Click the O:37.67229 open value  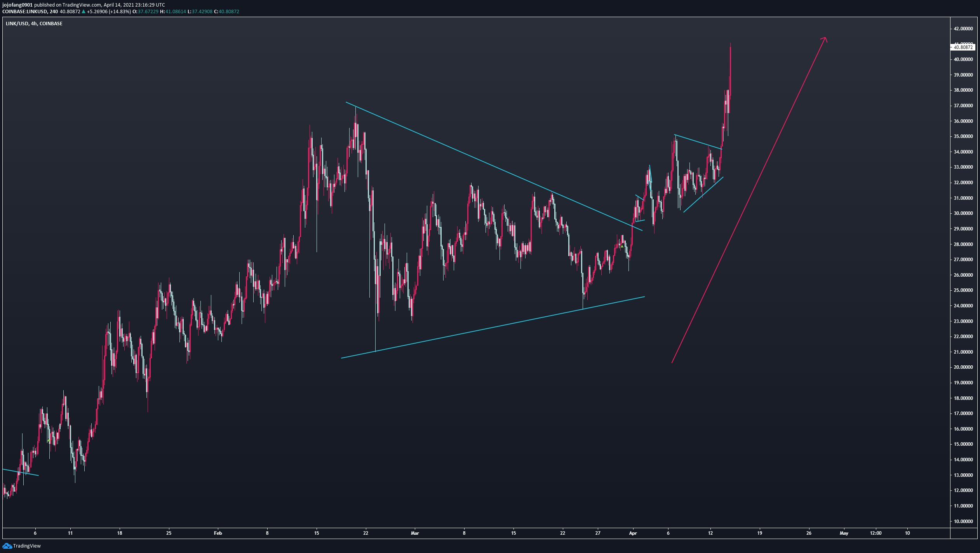coord(146,12)
